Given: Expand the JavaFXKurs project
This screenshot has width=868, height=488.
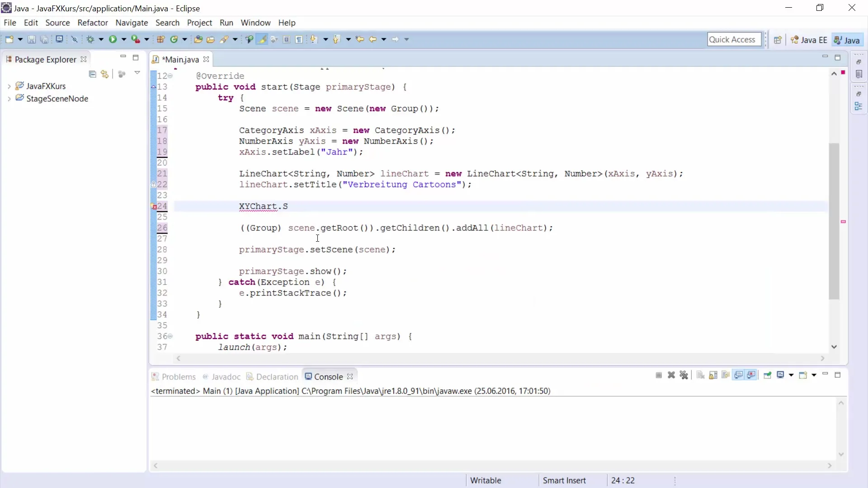Looking at the screenshot, I should tap(9, 86).
